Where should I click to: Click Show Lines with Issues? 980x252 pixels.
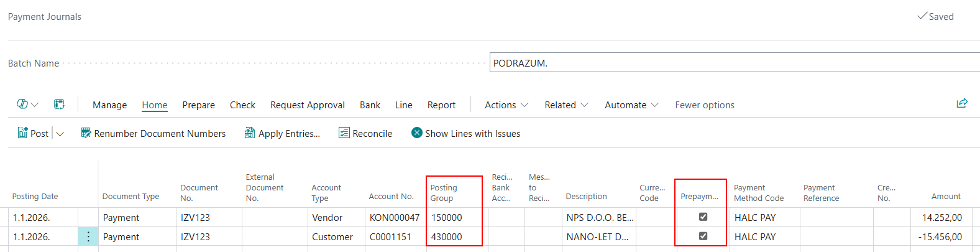[466, 133]
